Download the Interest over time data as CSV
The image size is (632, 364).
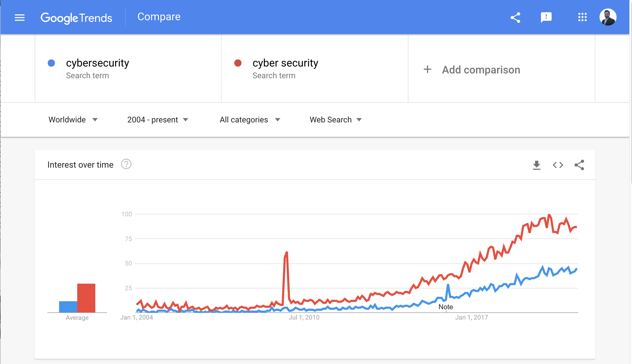pos(537,165)
